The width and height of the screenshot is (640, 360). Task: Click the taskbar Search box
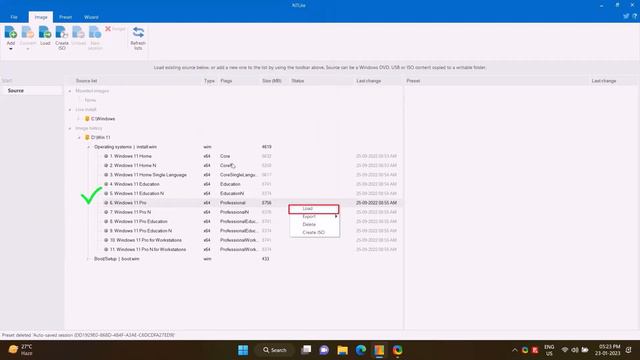[x=275, y=350]
